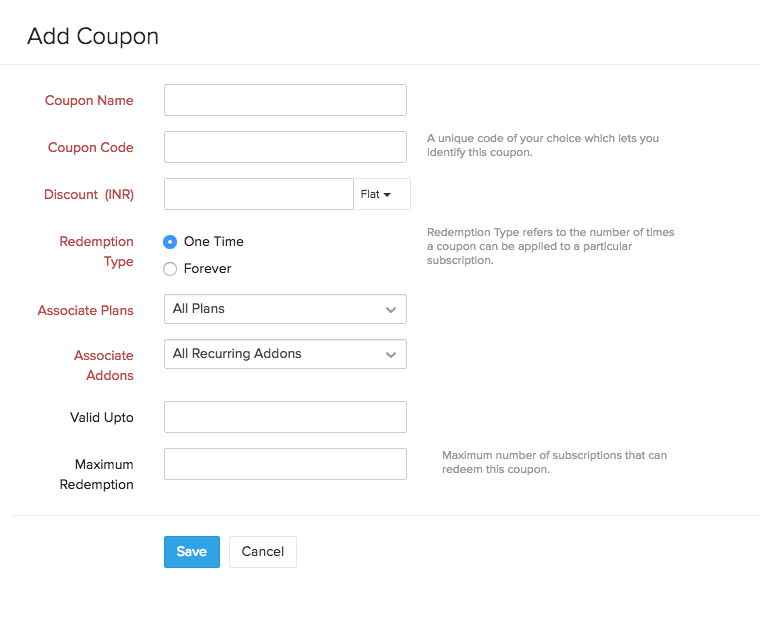Image resolution: width=760 pixels, height=624 pixels.
Task: Click the Associate Plans label text
Action: [85, 310]
